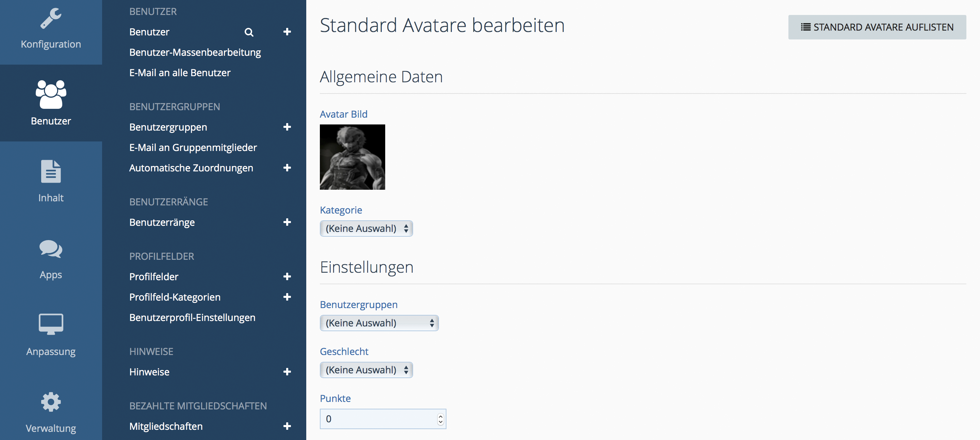The height and width of the screenshot is (440, 980).
Task: Click the plus icon beside Benutzergruppen
Action: (x=287, y=127)
